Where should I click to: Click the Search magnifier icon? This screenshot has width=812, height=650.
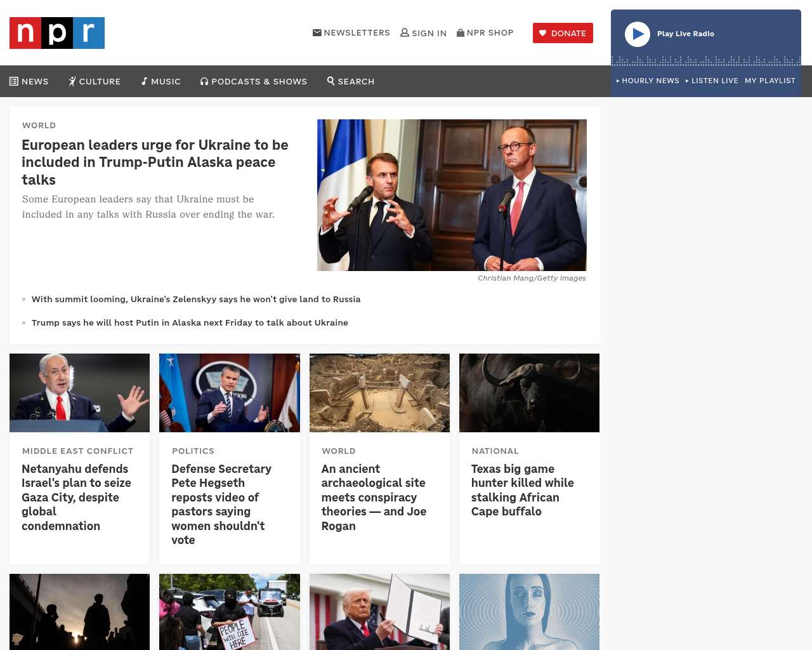point(331,81)
